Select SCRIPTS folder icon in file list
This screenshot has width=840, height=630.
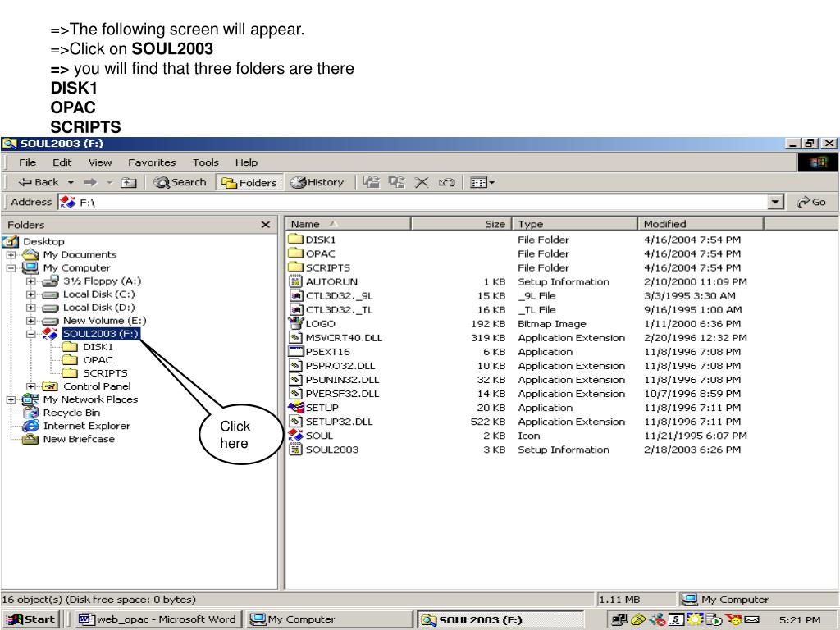pyautogui.click(x=295, y=267)
